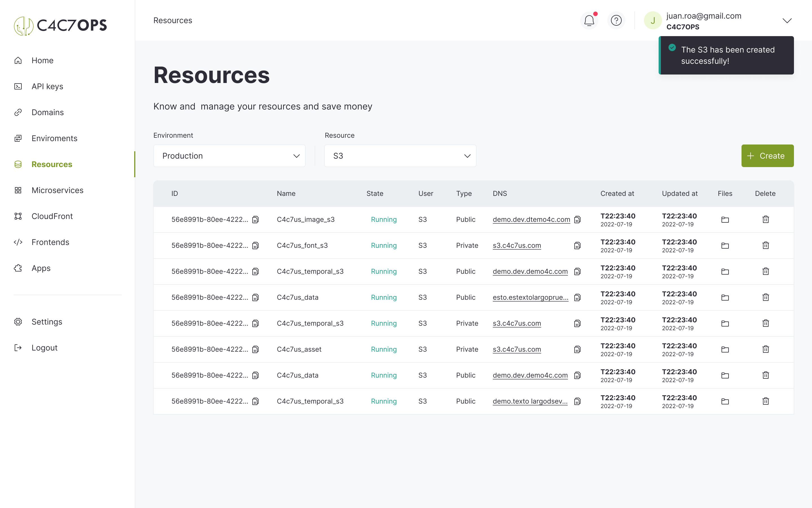The image size is (812, 508).
Task: Click the DNS column header
Action: click(x=500, y=194)
